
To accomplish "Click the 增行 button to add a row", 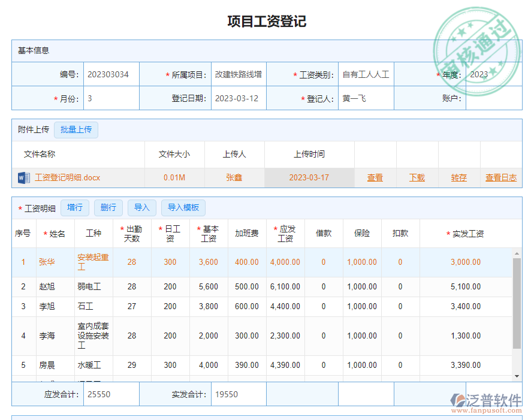I will [x=75, y=208].
